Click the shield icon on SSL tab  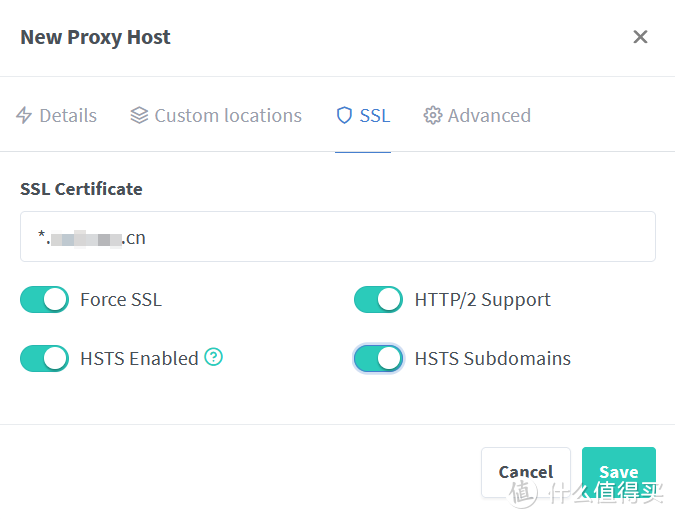click(x=344, y=116)
